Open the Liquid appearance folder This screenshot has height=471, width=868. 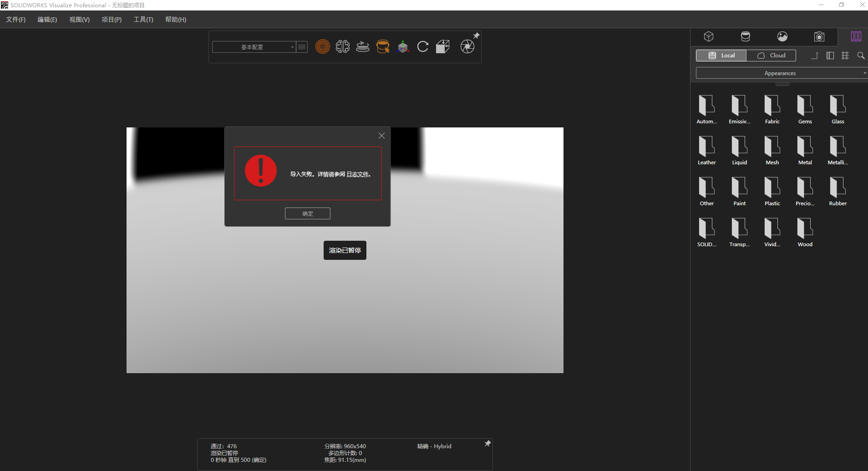pyautogui.click(x=740, y=151)
